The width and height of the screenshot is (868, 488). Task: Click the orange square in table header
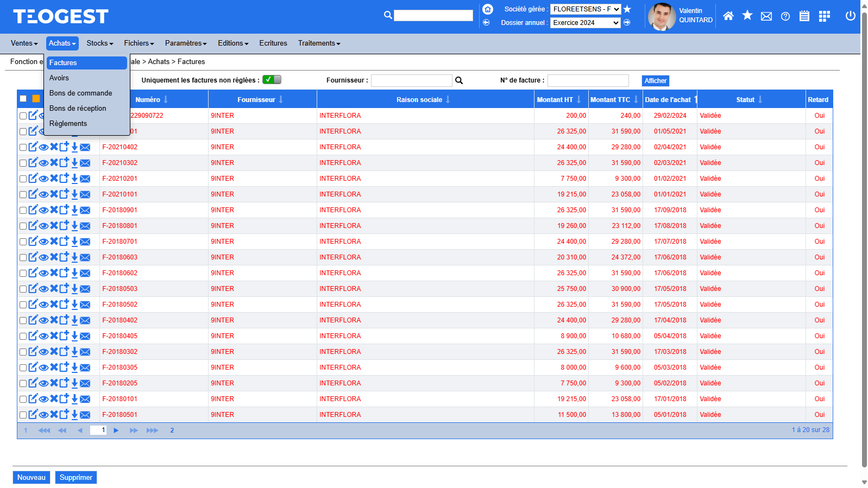(36, 99)
